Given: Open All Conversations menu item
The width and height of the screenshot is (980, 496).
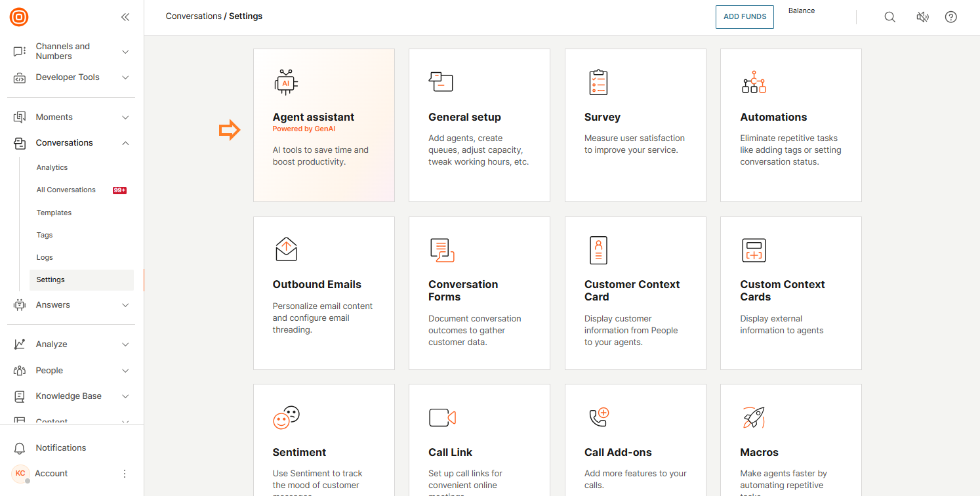Looking at the screenshot, I should (x=66, y=190).
